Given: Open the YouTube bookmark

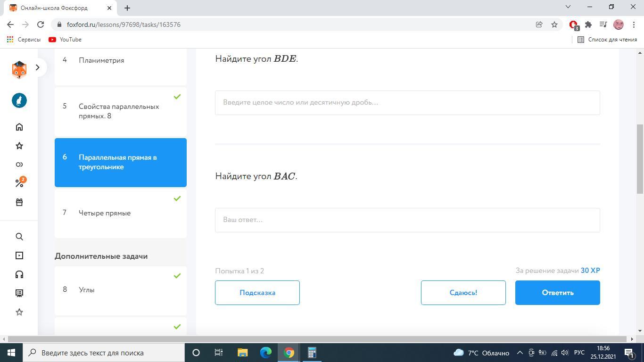Looking at the screenshot, I should [65, 40].
